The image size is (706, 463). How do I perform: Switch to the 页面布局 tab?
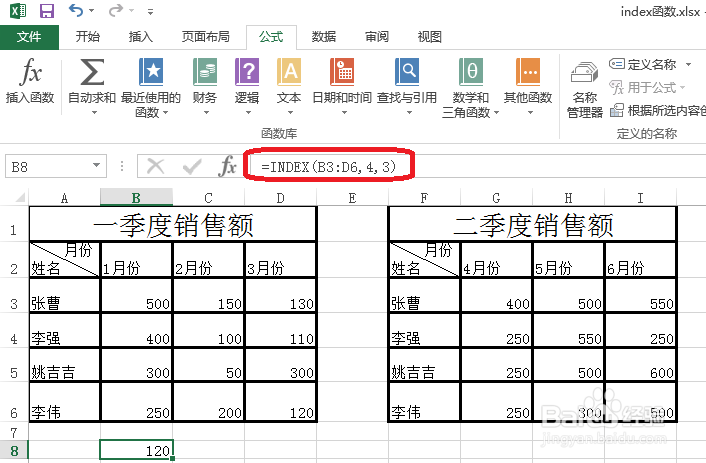pos(206,36)
